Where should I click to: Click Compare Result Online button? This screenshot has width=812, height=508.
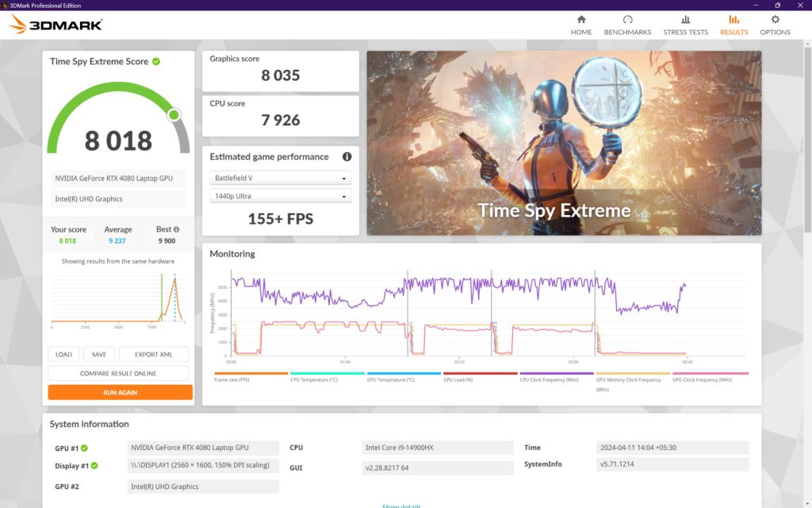point(118,373)
